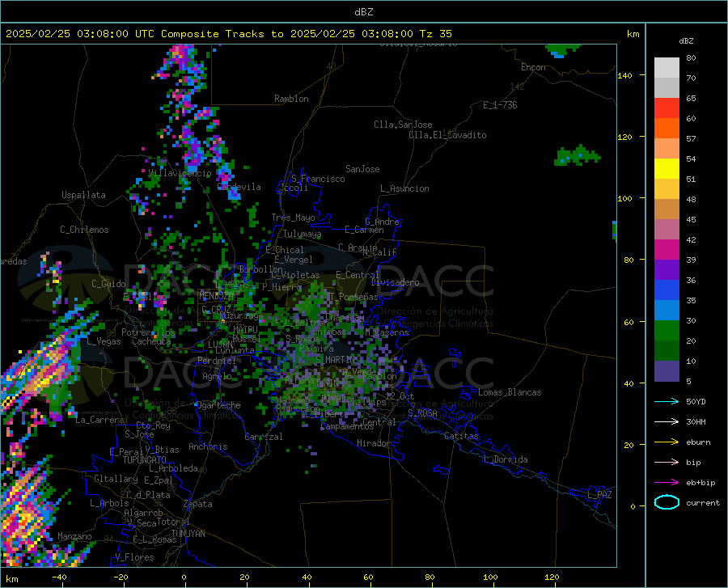
Task: Click the 'Ugarteche' map label
Action: coord(218,405)
